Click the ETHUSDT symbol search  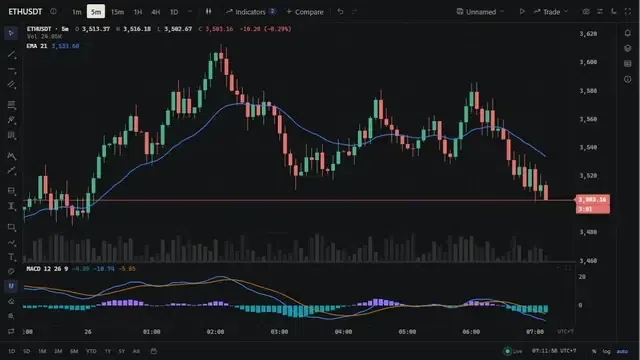tap(25, 11)
